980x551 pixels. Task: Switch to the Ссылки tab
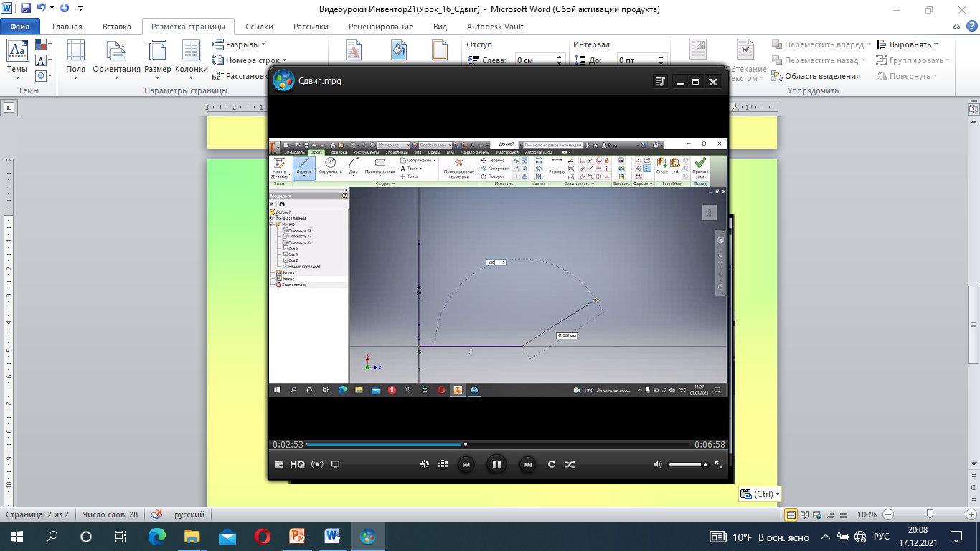coord(259,27)
